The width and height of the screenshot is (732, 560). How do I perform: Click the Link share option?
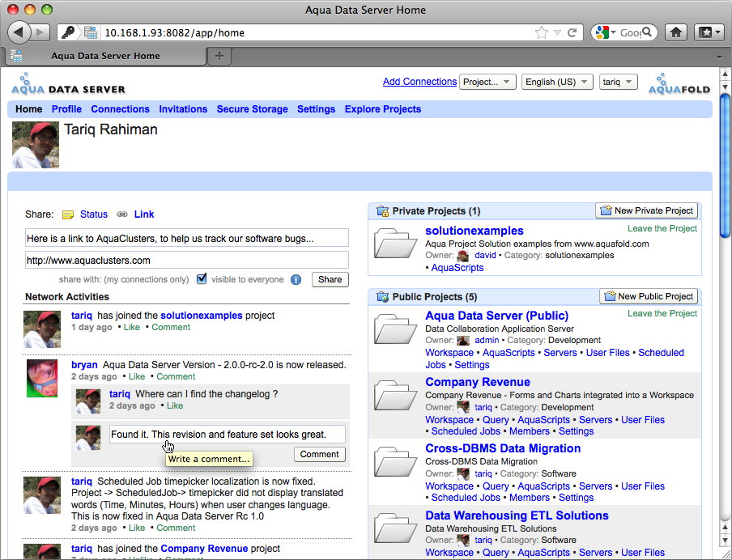click(144, 214)
